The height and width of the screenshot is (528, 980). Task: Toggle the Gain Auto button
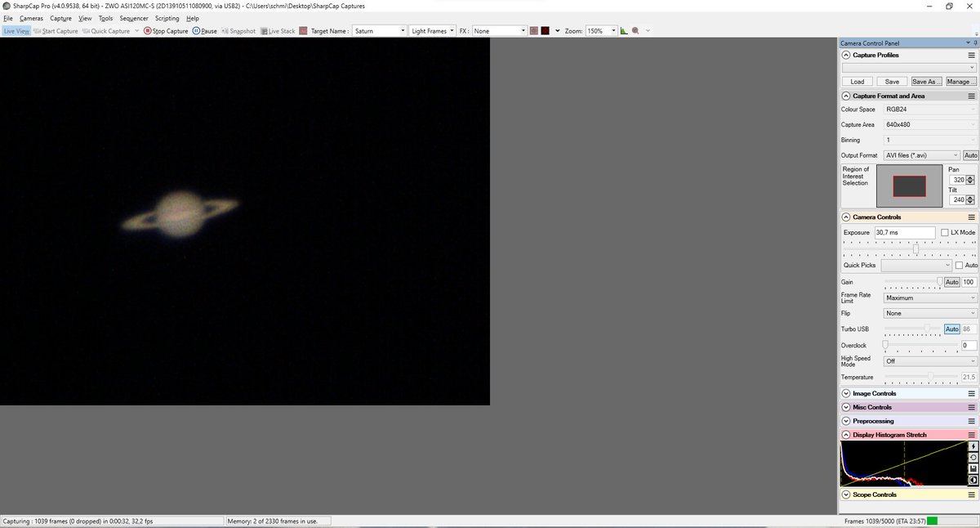coord(951,282)
